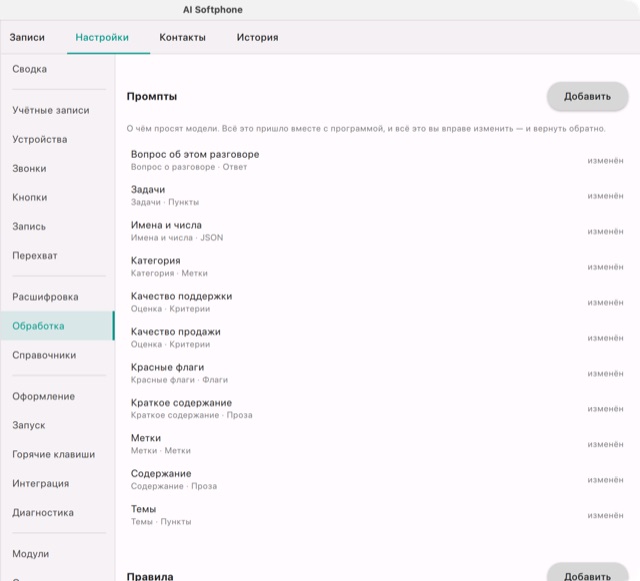Viewport: 640px width, 581px height.
Task: Open the Задачи prompt
Action: [x=377, y=196]
